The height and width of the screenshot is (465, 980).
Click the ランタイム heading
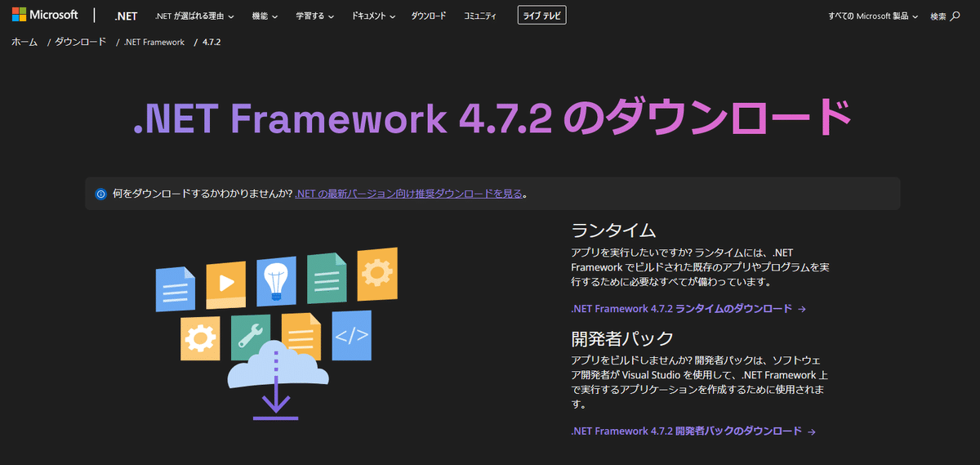click(x=613, y=230)
